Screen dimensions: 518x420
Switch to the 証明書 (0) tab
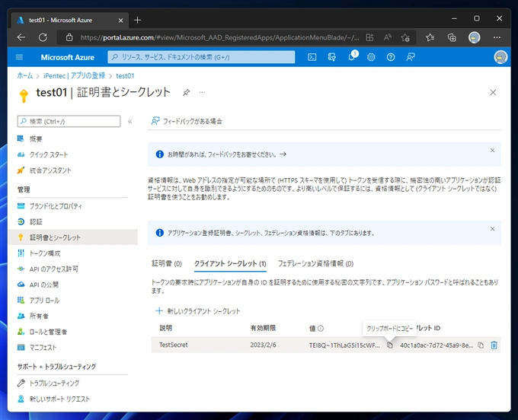point(167,263)
